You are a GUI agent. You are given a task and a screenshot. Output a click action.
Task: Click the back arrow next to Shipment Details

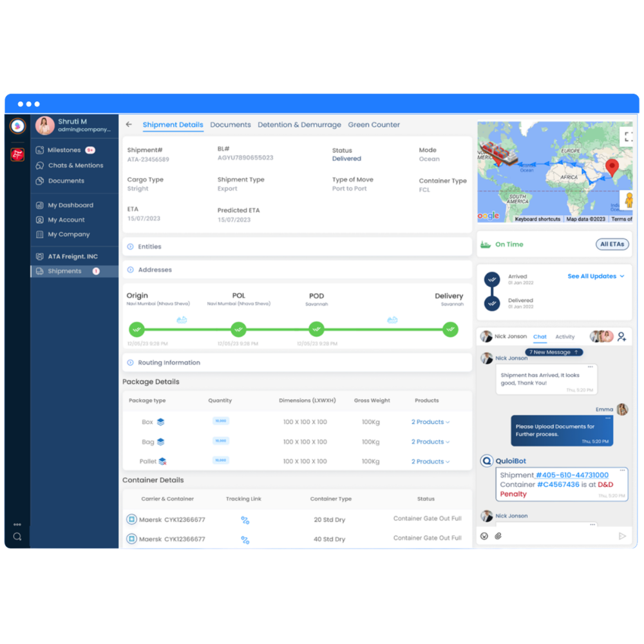129,124
